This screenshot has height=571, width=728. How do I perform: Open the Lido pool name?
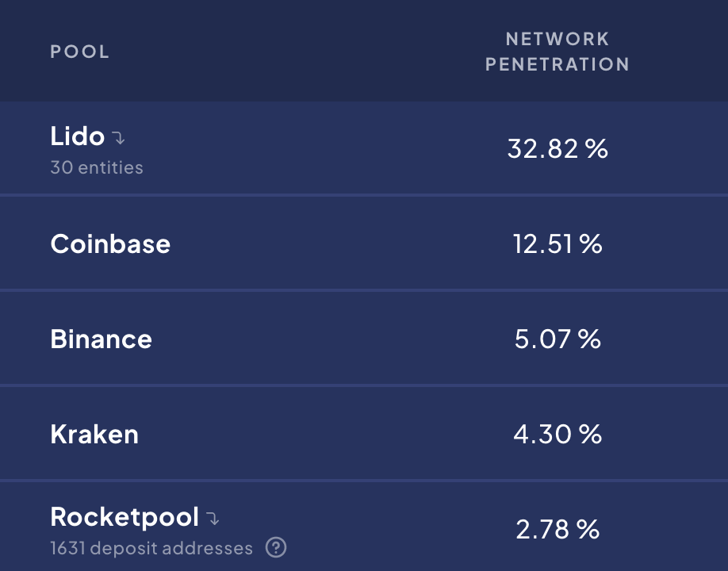(78, 136)
